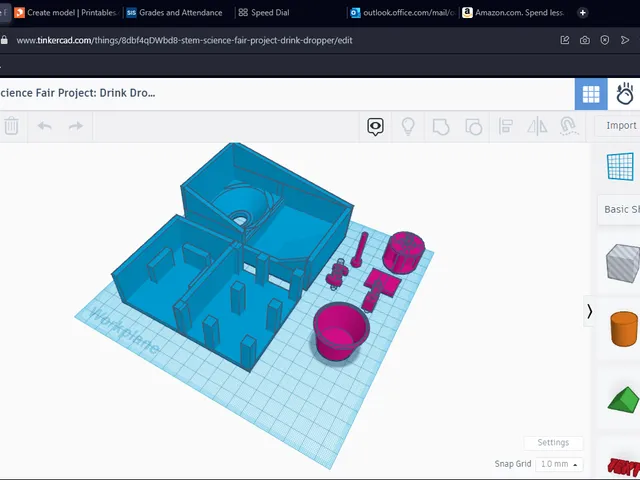Take a snapshot with the camera icon
The image size is (640, 480).
click(x=585, y=40)
